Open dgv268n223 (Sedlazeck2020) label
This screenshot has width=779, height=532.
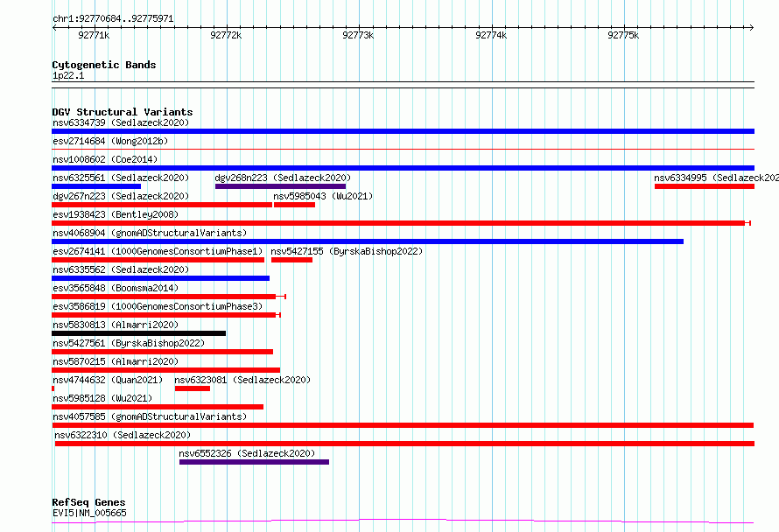click(283, 178)
